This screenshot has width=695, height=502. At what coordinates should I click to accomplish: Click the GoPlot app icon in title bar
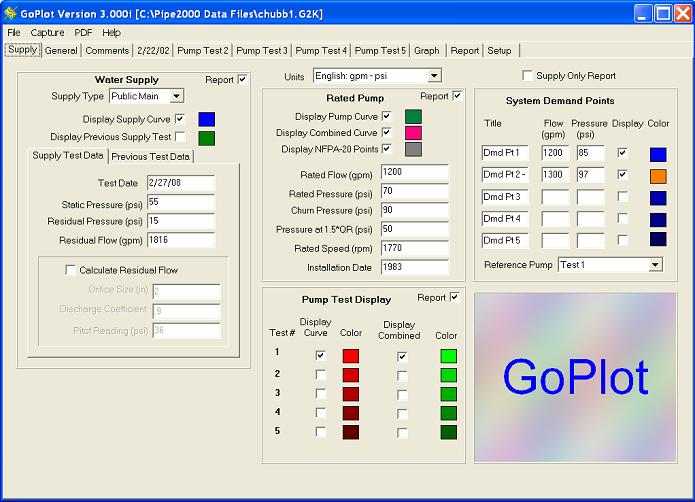pyautogui.click(x=10, y=13)
